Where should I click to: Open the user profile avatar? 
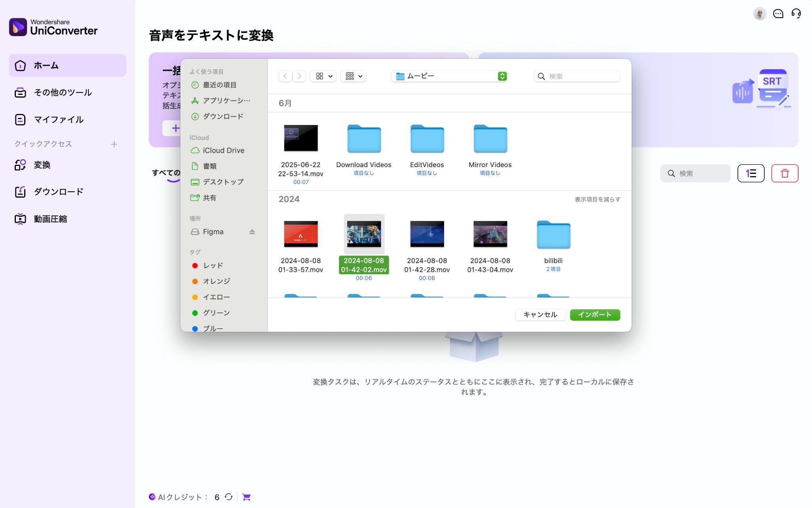pos(759,14)
